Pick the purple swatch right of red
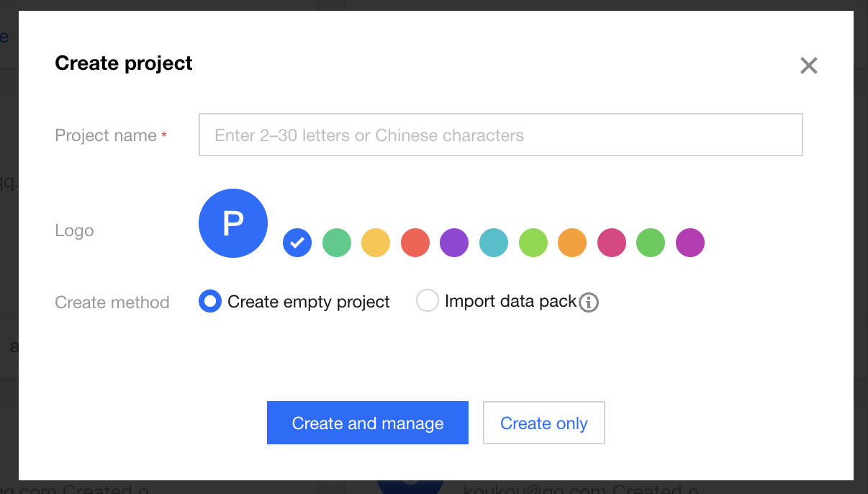The image size is (868, 494). (454, 243)
